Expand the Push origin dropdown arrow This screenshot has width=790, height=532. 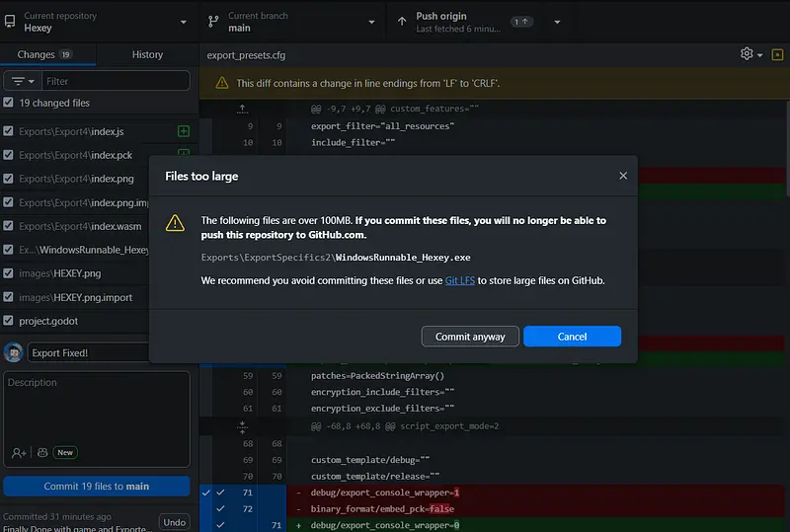pos(557,22)
